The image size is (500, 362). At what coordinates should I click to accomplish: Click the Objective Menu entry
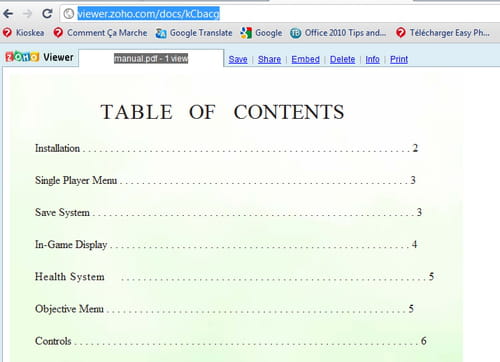click(x=224, y=309)
